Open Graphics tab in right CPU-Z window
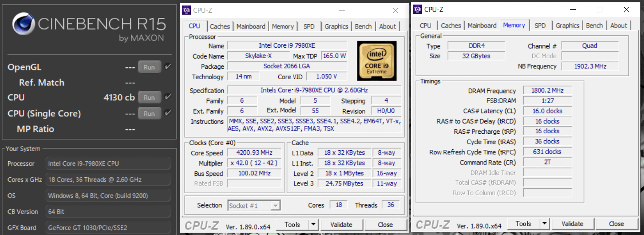Viewport: 644px width, 235px height. pos(568,26)
